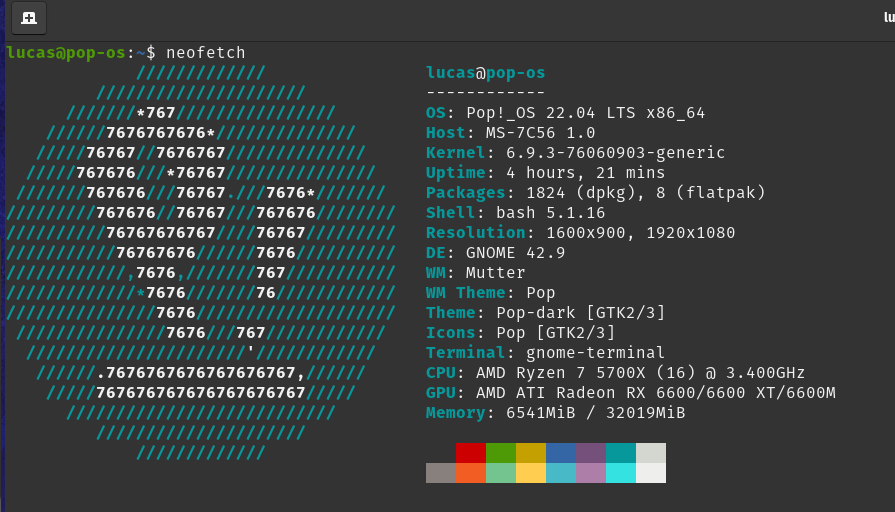
Task: Select the WM line Mutter
Action: 475,273
